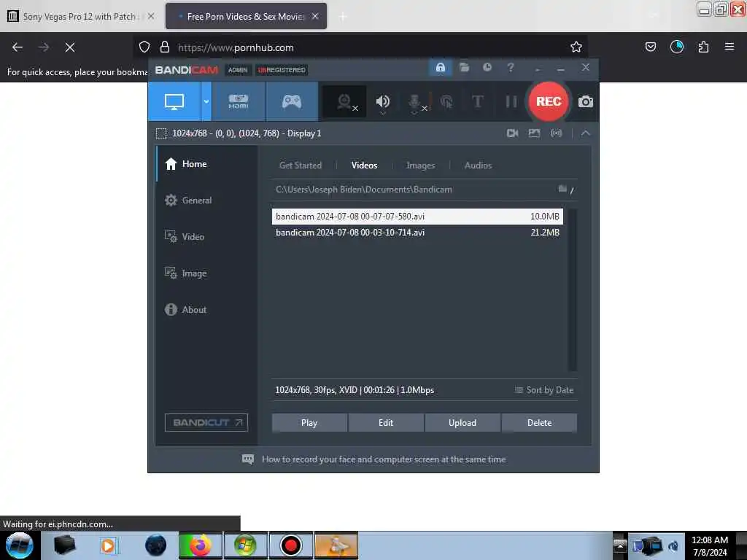Click the Play button
Image resolution: width=747 pixels, height=560 pixels.
coord(309,423)
